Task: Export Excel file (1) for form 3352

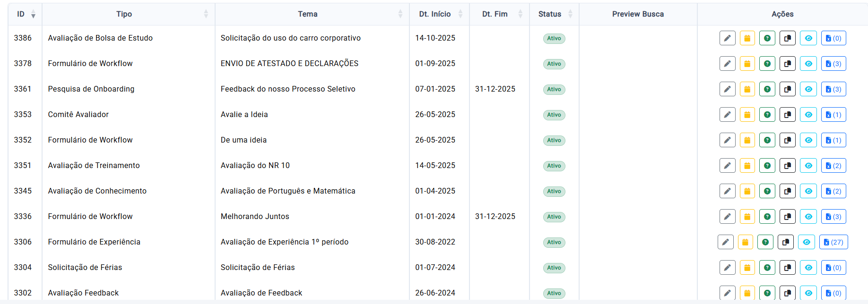Action: click(833, 140)
